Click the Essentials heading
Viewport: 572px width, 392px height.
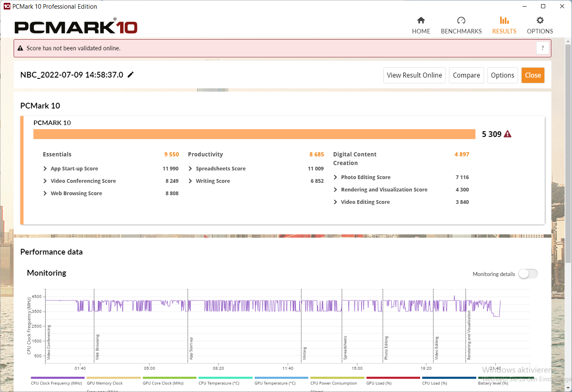[57, 154]
